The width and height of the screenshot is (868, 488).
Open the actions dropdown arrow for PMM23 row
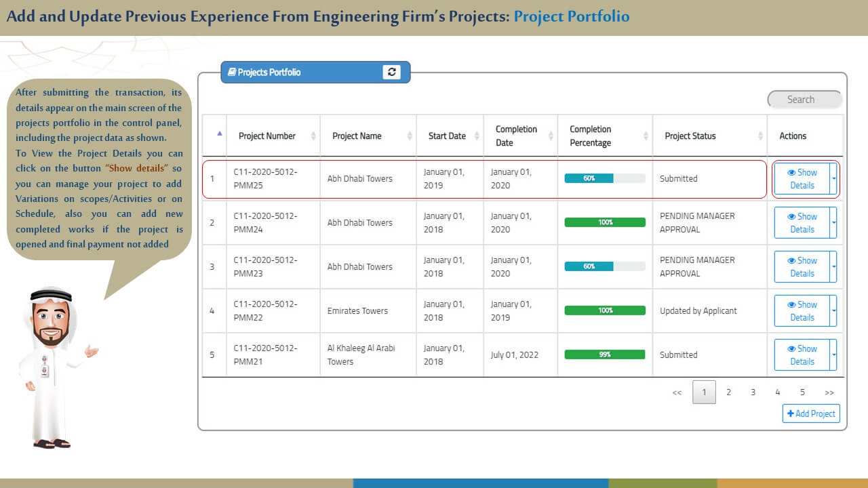(833, 267)
